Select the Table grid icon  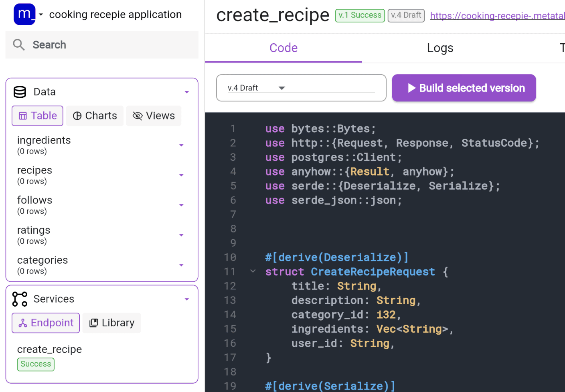[x=23, y=116]
